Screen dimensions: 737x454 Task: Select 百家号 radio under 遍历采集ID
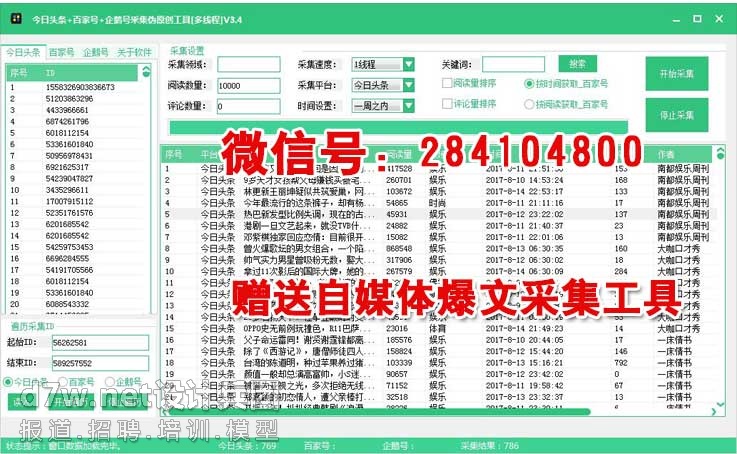63,382
